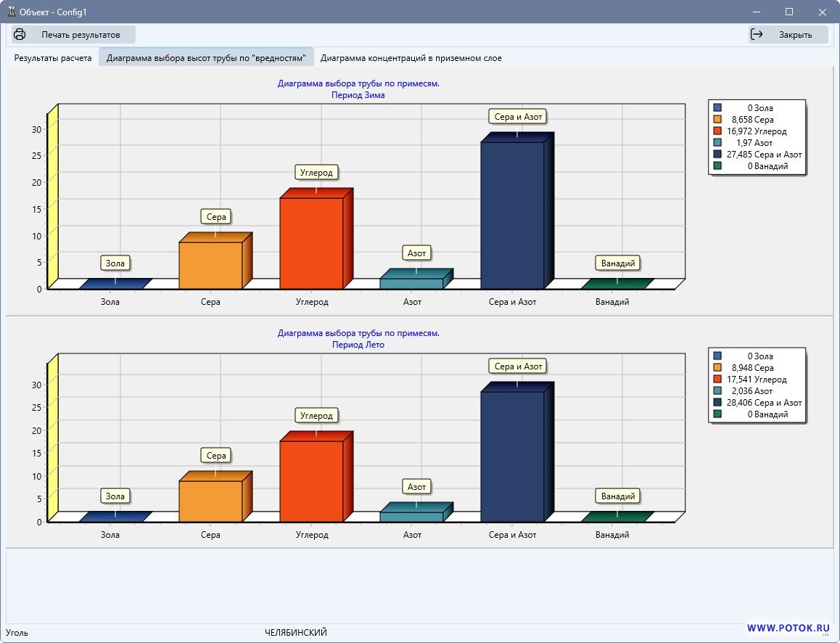
Task: Click the application icon in title bar
Action: click(x=11, y=12)
